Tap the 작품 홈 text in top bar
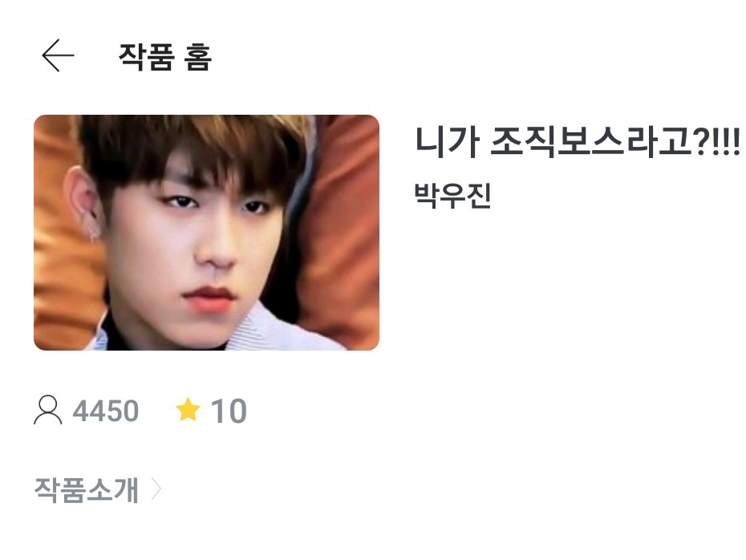This screenshot has width=746, height=560. coord(164,57)
